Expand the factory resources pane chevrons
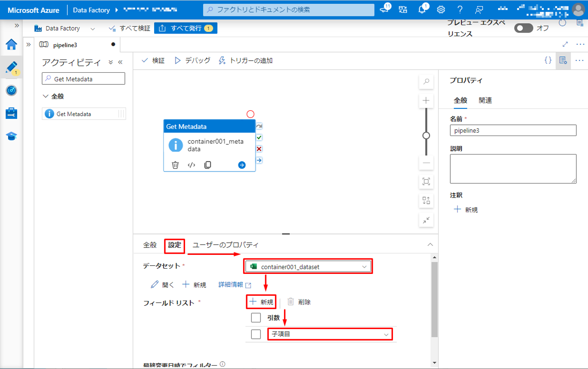The image size is (588, 369). coord(28,44)
